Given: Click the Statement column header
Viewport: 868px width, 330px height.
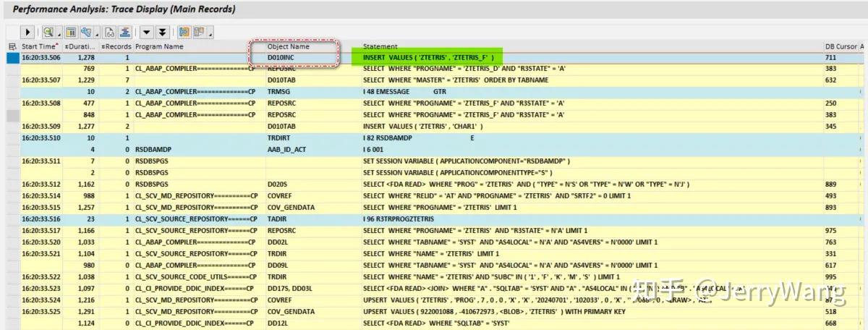Looking at the screenshot, I should [x=380, y=46].
